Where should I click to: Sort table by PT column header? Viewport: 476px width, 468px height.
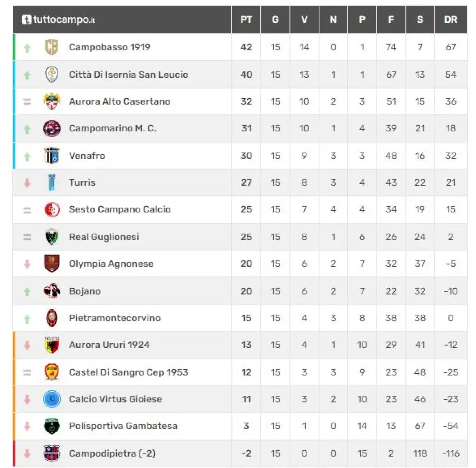click(246, 20)
